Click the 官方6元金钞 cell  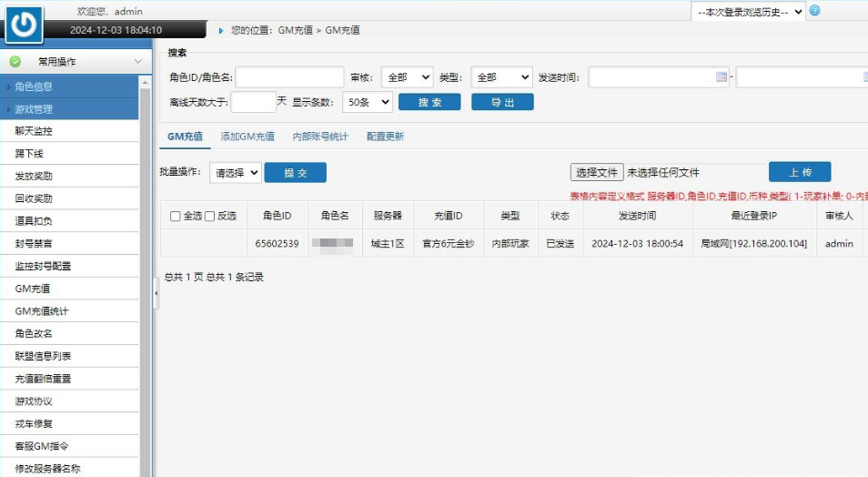point(449,243)
